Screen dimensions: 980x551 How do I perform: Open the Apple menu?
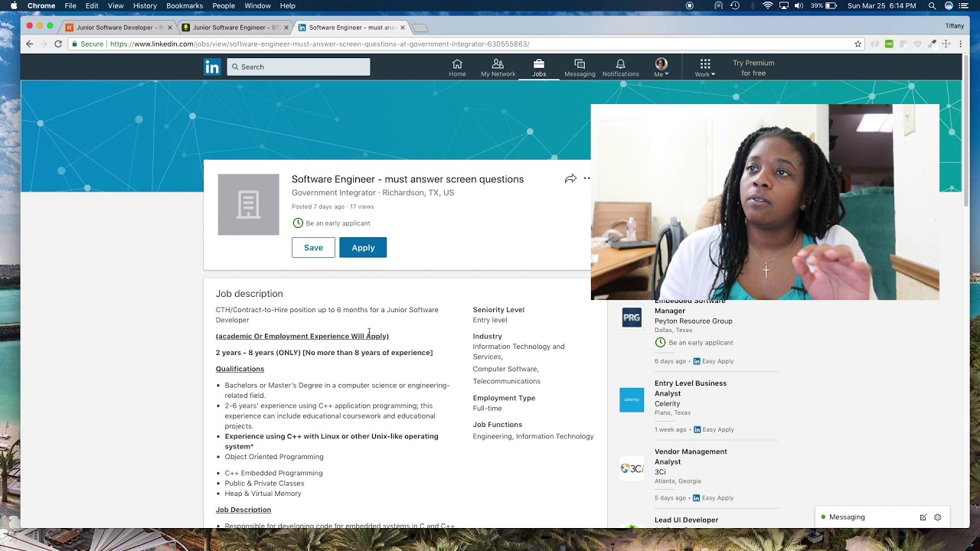pos(14,5)
